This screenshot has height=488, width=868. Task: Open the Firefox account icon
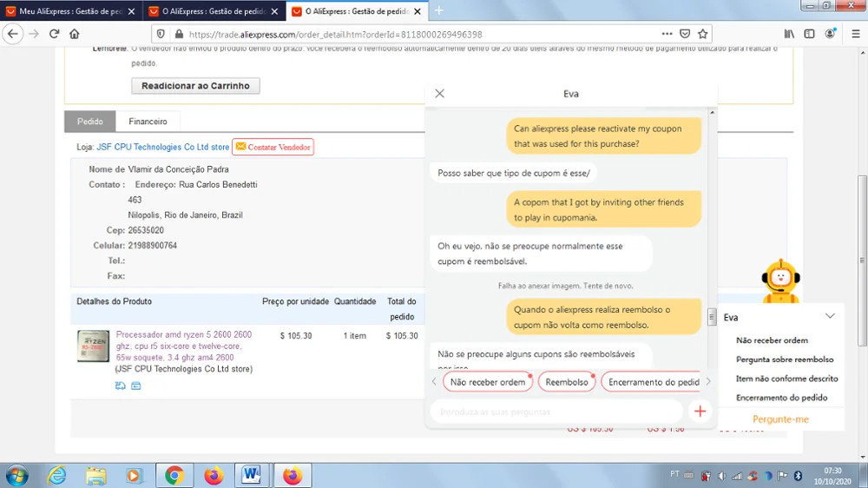coord(830,34)
